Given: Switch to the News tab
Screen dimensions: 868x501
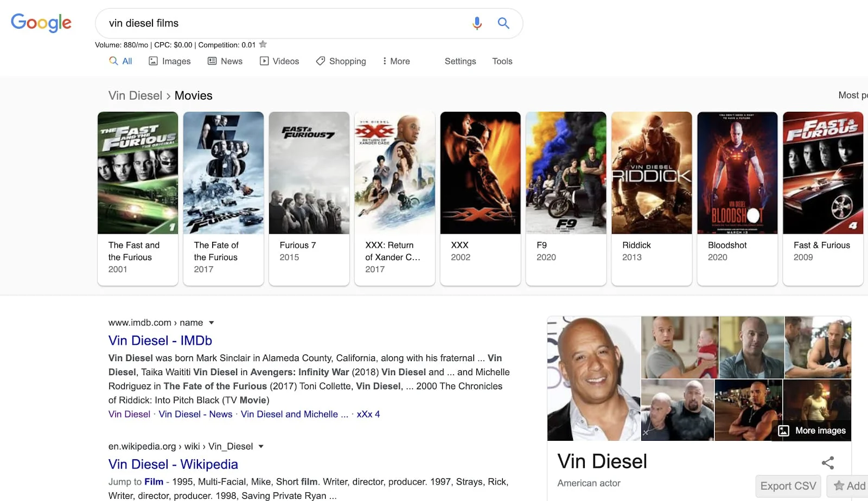Looking at the screenshot, I should click(x=225, y=61).
